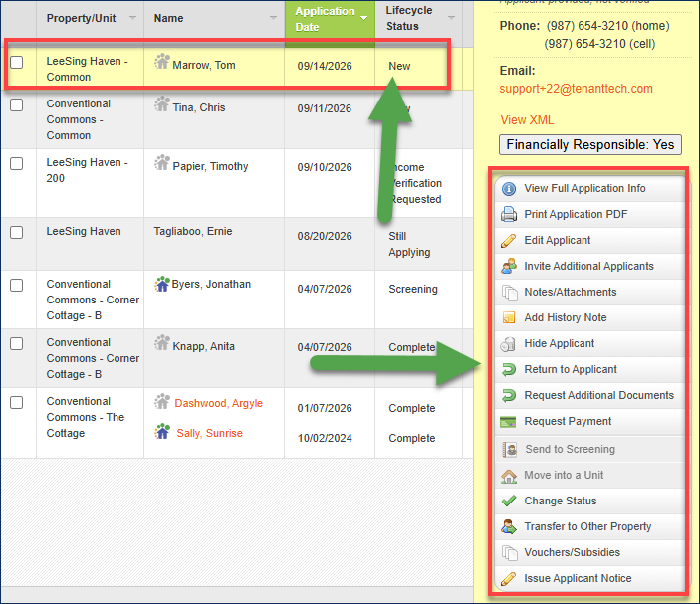Click the Financially Responsible: Yes button

point(590,145)
